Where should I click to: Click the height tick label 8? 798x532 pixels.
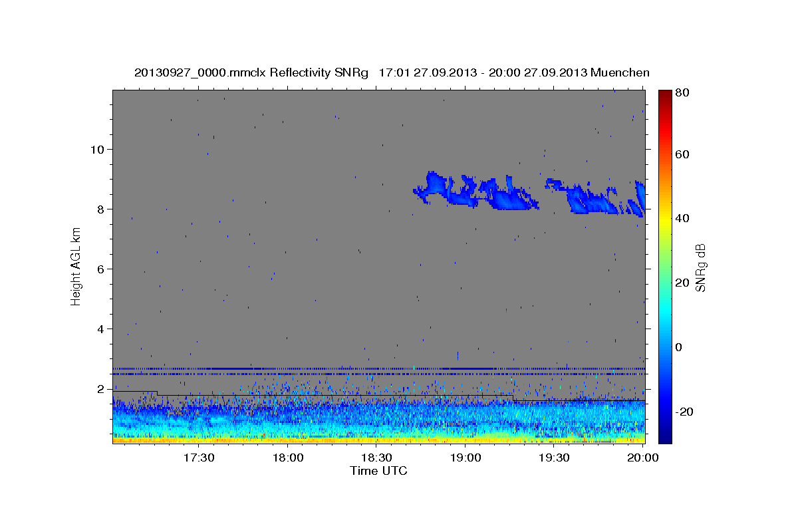tap(101, 209)
